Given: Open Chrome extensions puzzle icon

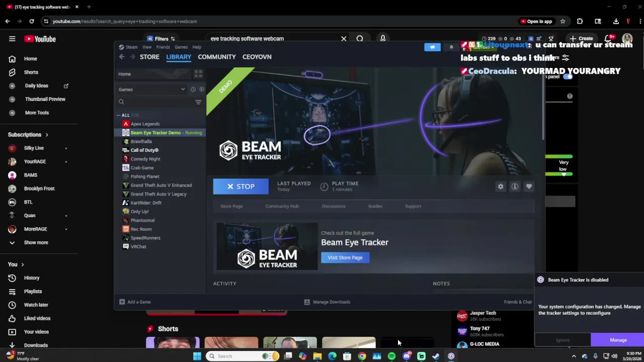Looking at the screenshot, I should [x=580, y=21].
